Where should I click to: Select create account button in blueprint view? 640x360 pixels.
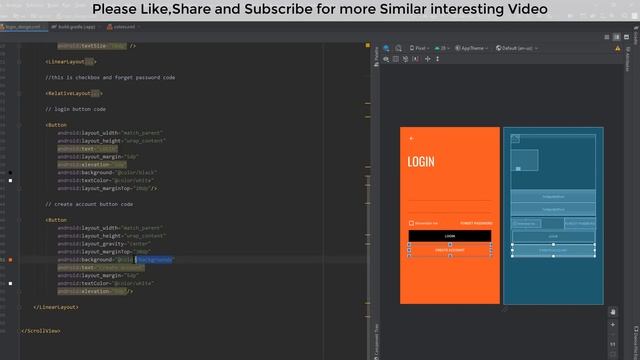pos(553,250)
